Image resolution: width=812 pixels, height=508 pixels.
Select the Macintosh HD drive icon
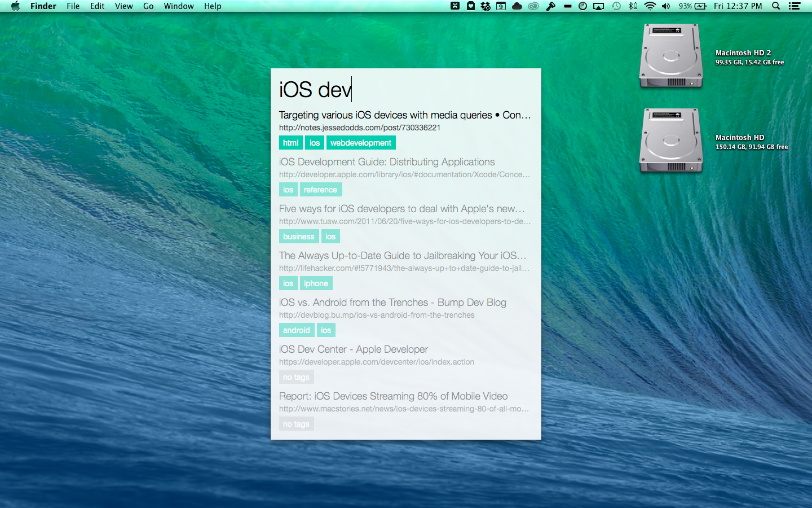tap(671, 141)
